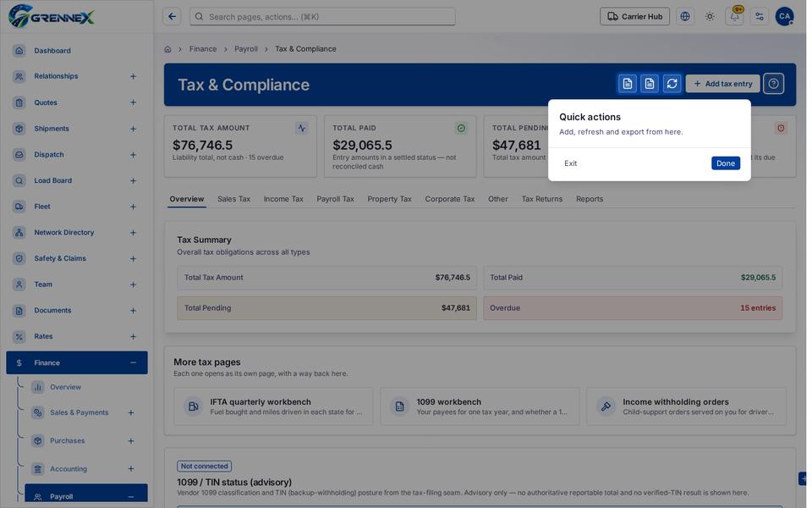Click the Payroll breadcrumb link
The height and width of the screenshot is (508, 812).
click(246, 49)
